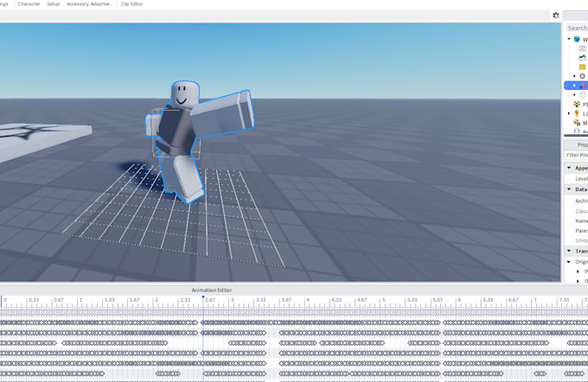
Task: Select the Animation Editor panel title
Action: [x=212, y=290]
